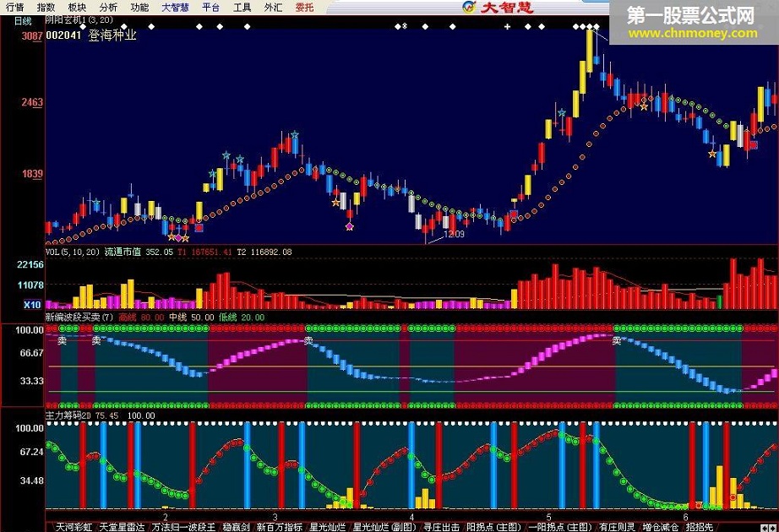Open the 星光灿烂(副图) tab

pyautogui.click(x=384, y=527)
